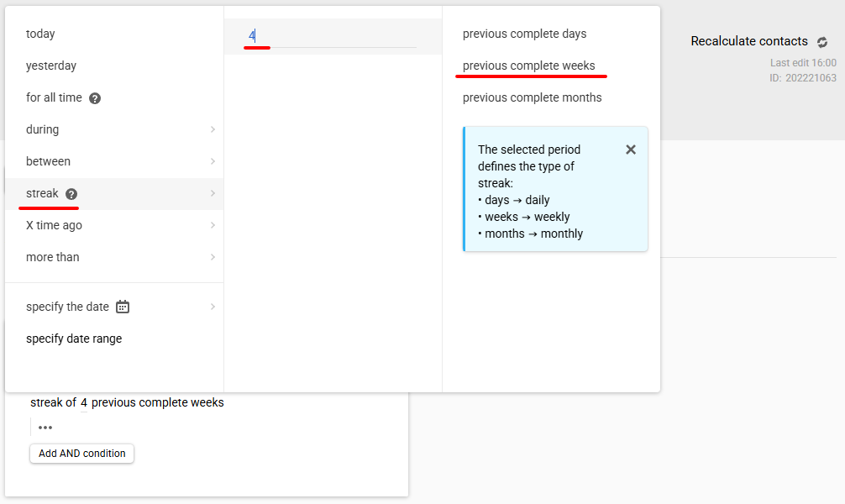Viewport: 845px width, 504px height.
Task: Expand the 'during' submenu arrow
Action: 213,129
